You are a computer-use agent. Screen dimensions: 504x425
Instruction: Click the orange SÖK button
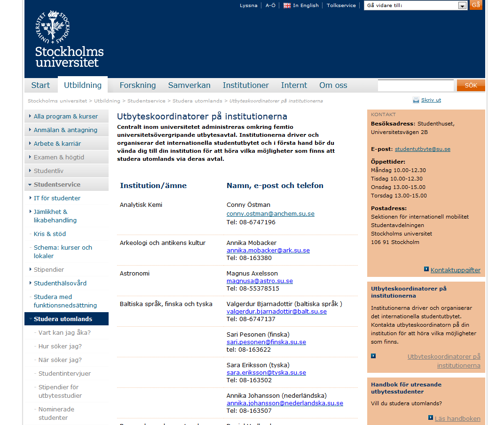[471, 86]
